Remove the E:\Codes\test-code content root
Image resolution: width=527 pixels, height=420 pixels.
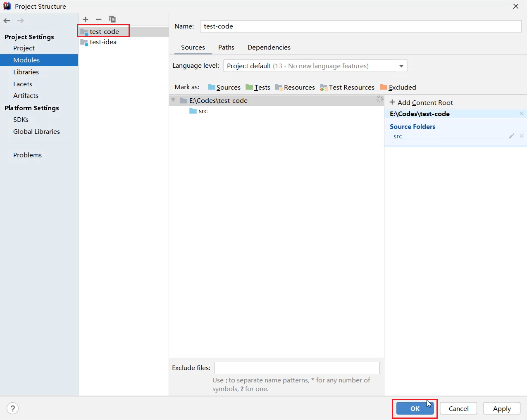pyautogui.click(x=521, y=114)
